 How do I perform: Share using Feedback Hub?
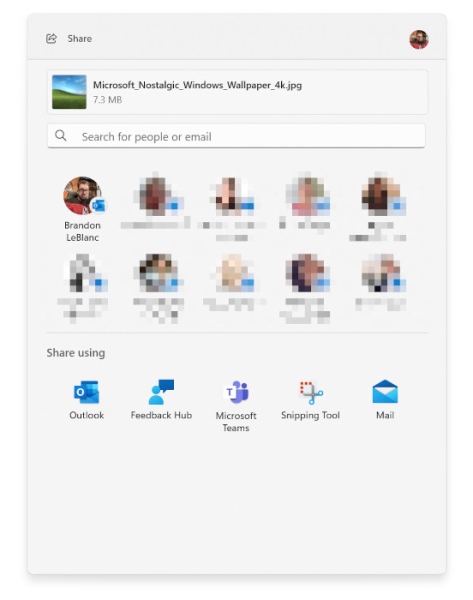[161, 400]
